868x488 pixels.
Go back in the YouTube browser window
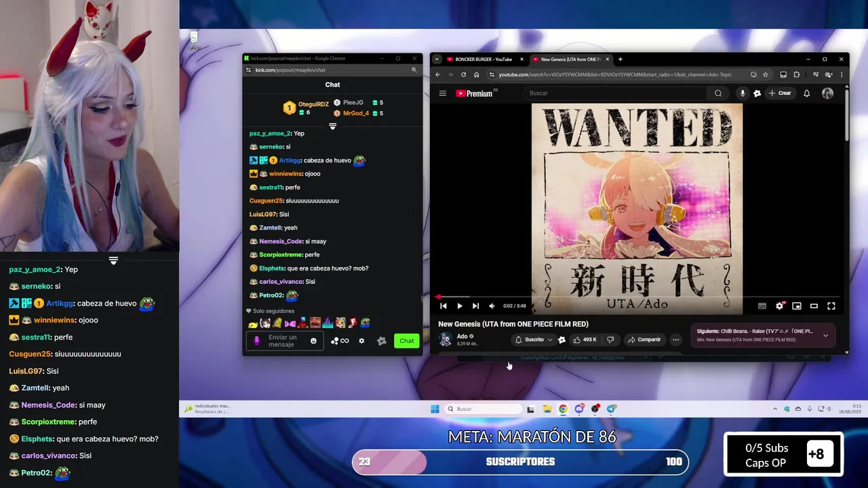click(438, 75)
